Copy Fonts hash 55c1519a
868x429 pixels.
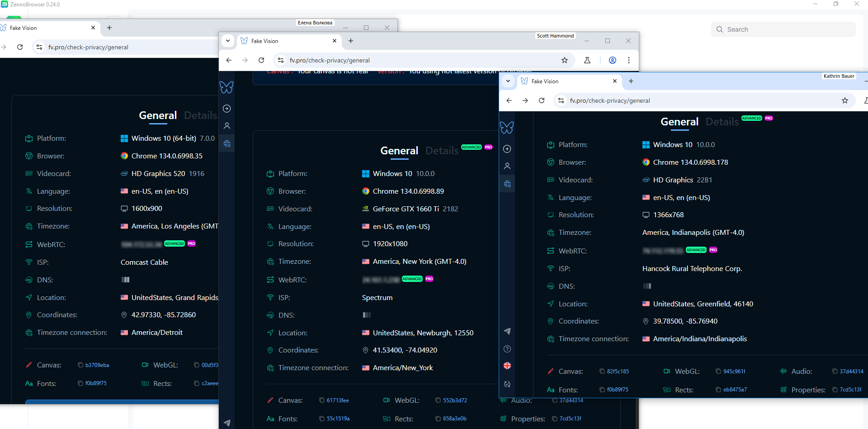322,419
